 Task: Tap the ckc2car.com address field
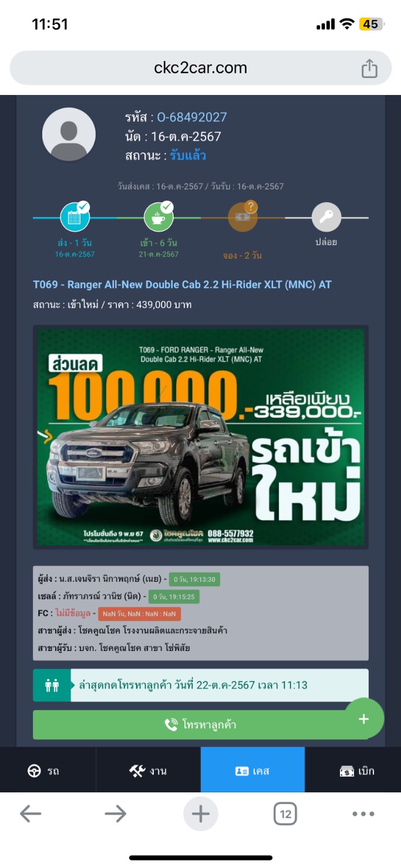coord(201,68)
